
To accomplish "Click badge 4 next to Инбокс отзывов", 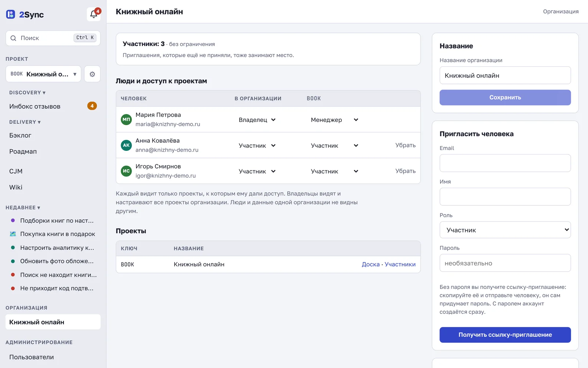I will (x=92, y=106).
